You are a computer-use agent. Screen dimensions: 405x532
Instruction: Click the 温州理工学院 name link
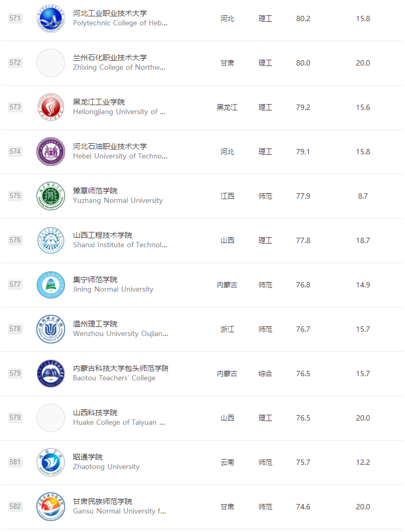(x=95, y=324)
